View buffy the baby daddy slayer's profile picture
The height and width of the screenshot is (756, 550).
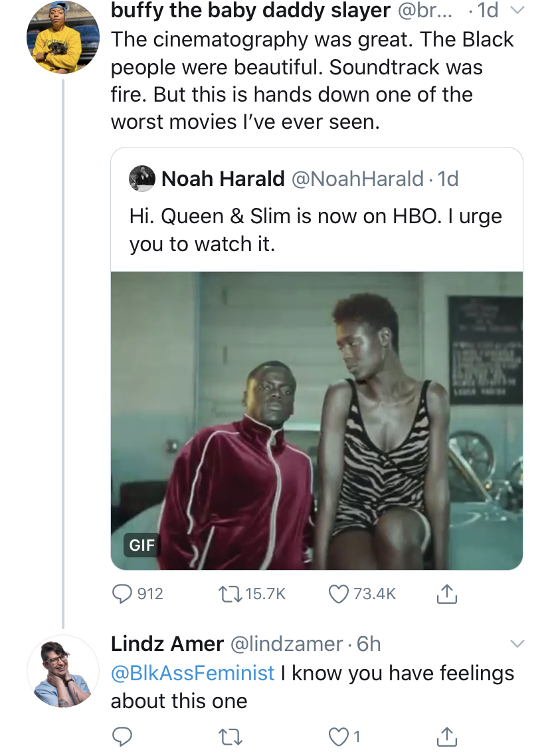[63, 37]
